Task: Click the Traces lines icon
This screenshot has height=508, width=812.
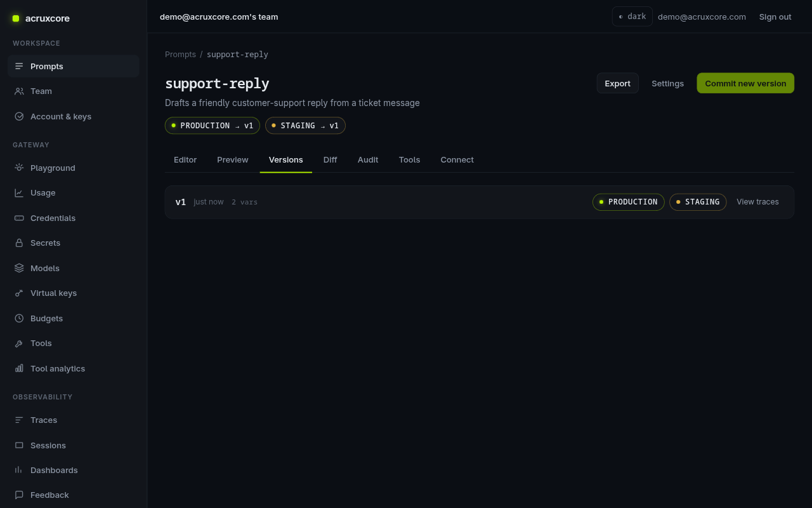Action: [x=19, y=420]
